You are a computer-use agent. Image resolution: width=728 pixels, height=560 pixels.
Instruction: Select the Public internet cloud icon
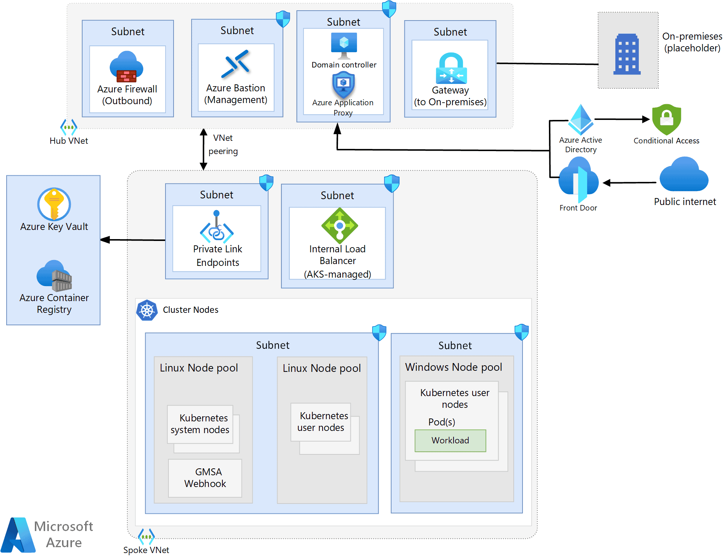pos(684,174)
